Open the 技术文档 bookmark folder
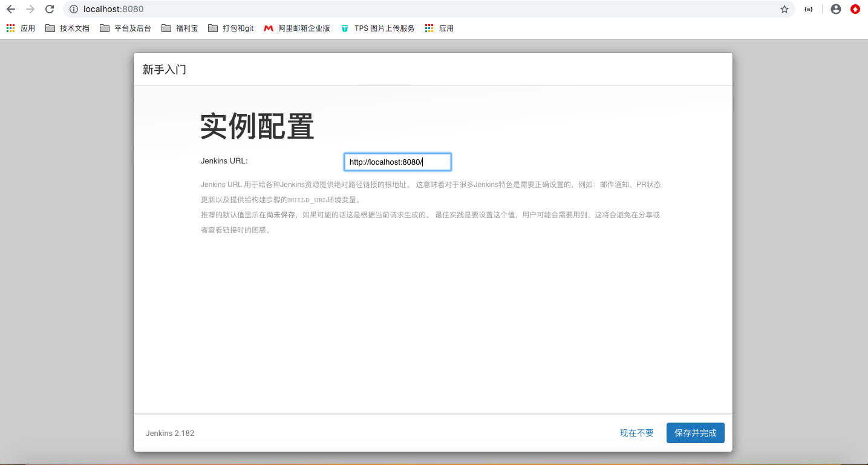Viewport: 868px width, 465px height. point(67,28)
